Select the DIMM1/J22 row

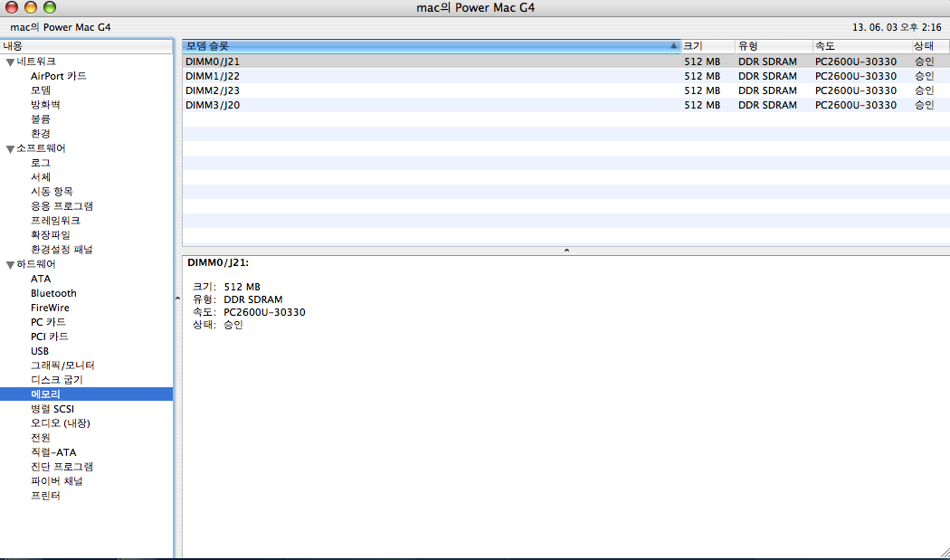tap(431, 76)
